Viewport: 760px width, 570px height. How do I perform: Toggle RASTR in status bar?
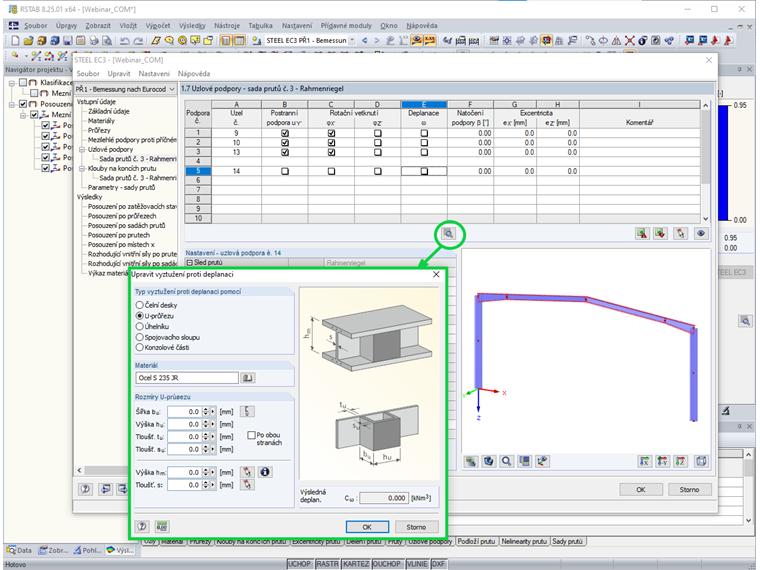tap(327, 564)
